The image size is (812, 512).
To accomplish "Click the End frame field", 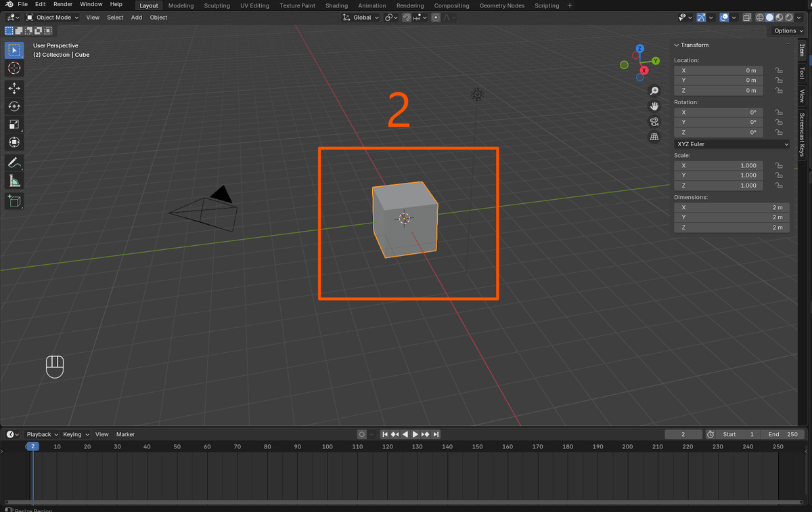I will (784, 434).
